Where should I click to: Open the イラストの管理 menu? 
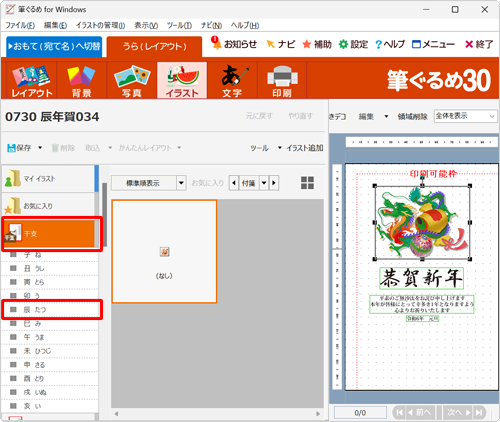[100, 25]
